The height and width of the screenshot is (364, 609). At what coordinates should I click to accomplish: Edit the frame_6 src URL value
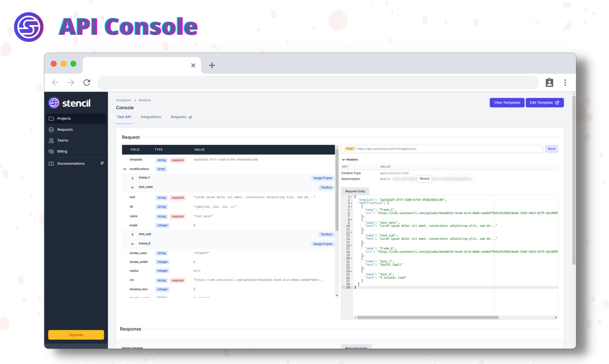click(259, 280)
